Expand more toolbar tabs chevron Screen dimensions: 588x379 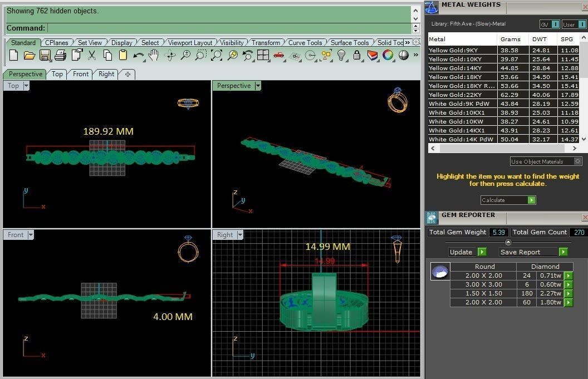tap(407, 42)
